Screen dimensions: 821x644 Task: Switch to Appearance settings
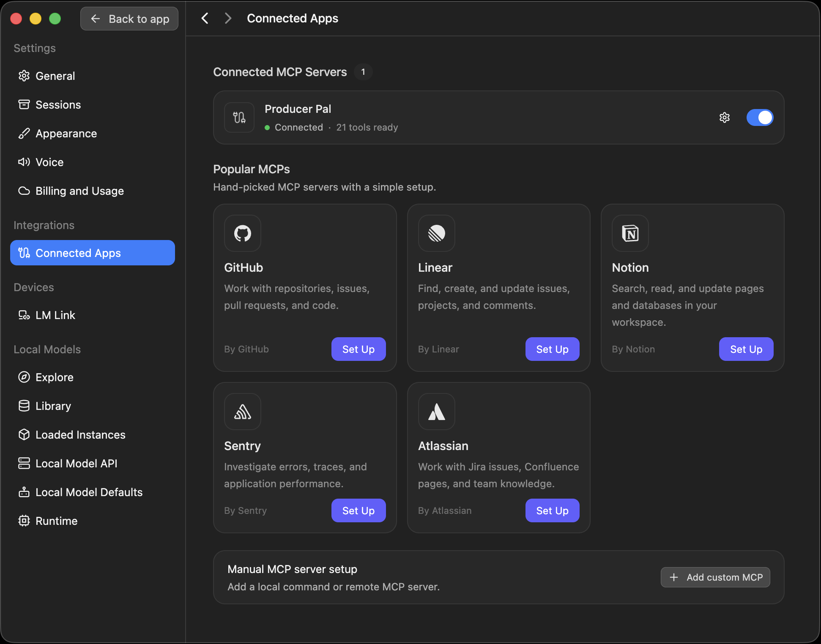pyautogui.click(x=93, y=134)
